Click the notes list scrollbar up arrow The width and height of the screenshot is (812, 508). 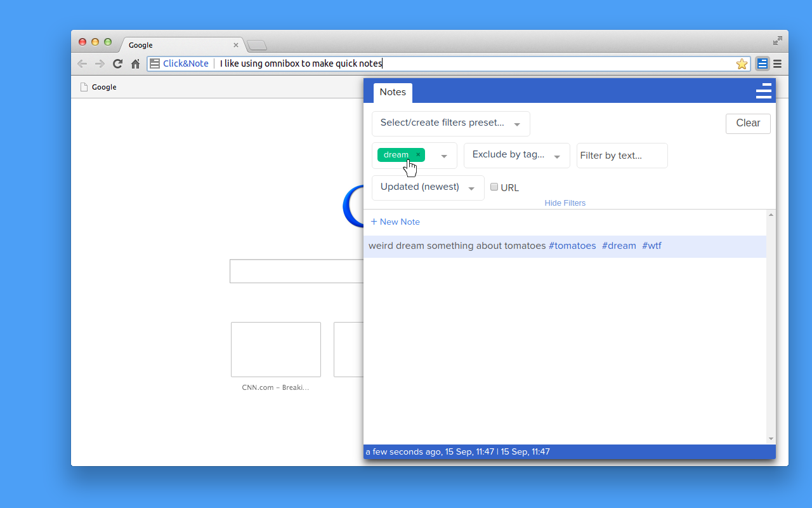coord(771,215)
